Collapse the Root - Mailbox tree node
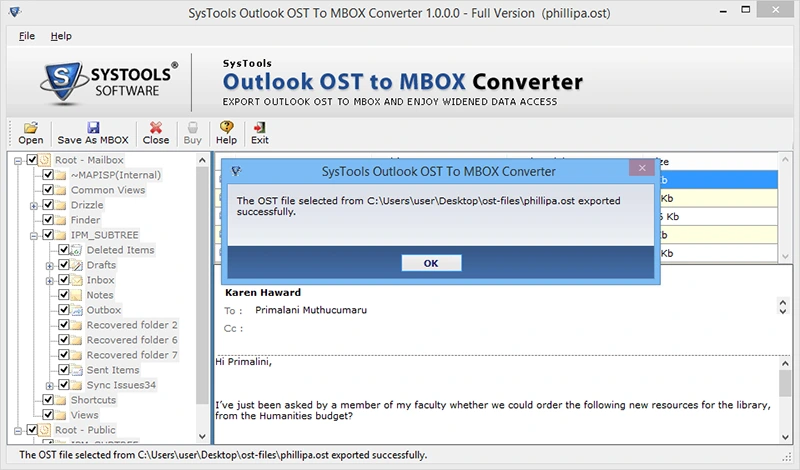 click(x=18, y=161)
